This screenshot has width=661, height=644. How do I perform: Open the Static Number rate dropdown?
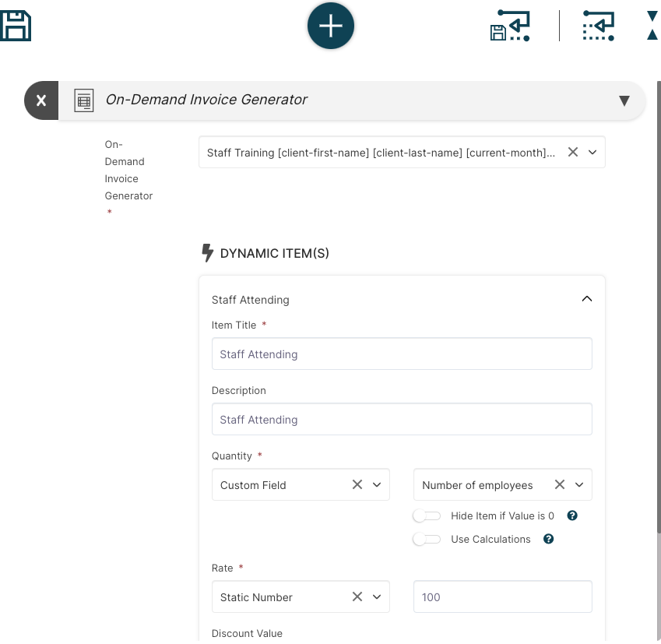pos(377,597)
